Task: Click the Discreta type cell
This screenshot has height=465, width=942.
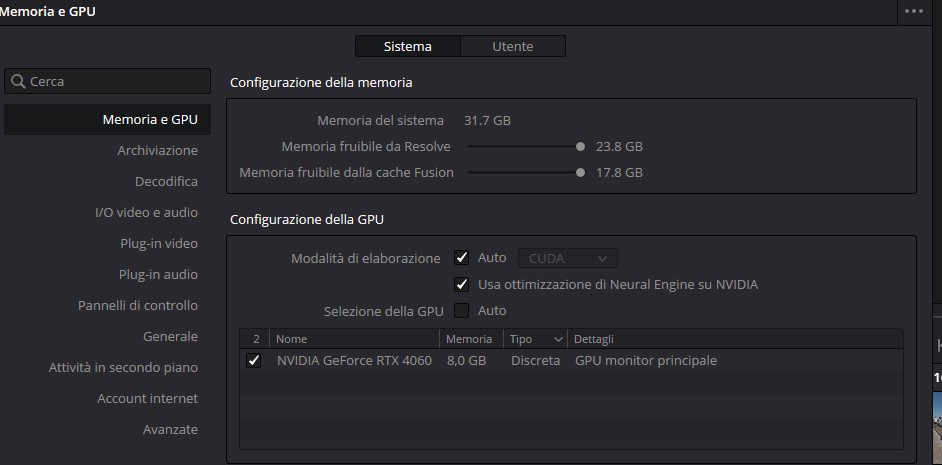Action: pos(535,361)
